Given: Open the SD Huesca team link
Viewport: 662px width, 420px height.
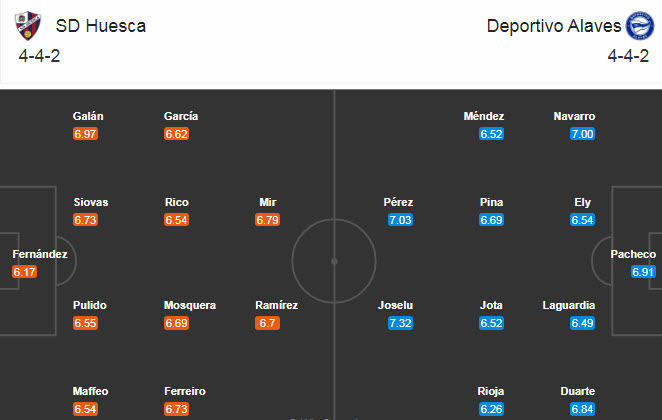Looking at the screenshot, I should point(101,26).
